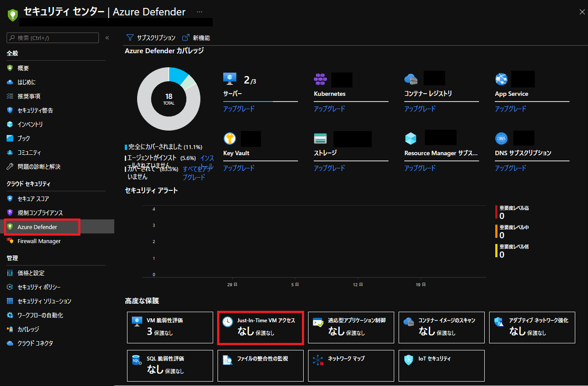Click the Resource Manager cube icon
This screenshot has height=386, width=588.
(410, 138)
